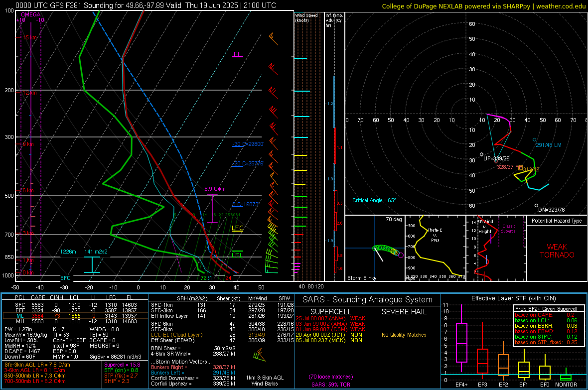Click the SFC-1km SRH row

coord(223,305)
